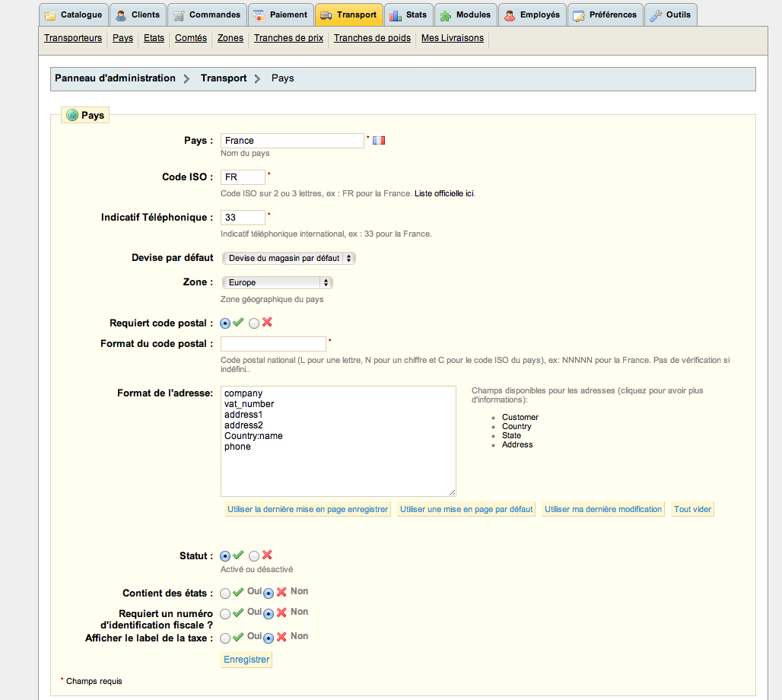
Task: Click the Modules puzzle piece icon
Action: pos(445,16)
